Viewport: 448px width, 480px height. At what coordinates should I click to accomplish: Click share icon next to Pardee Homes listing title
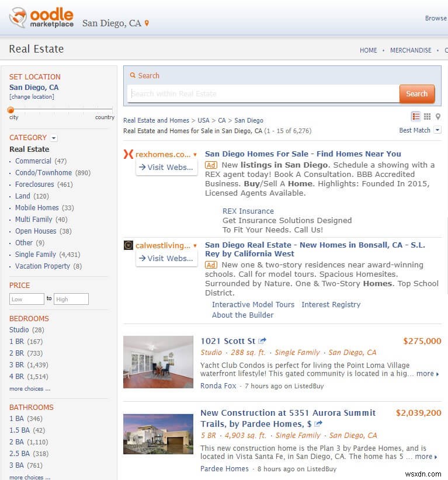tap(318, 424)
